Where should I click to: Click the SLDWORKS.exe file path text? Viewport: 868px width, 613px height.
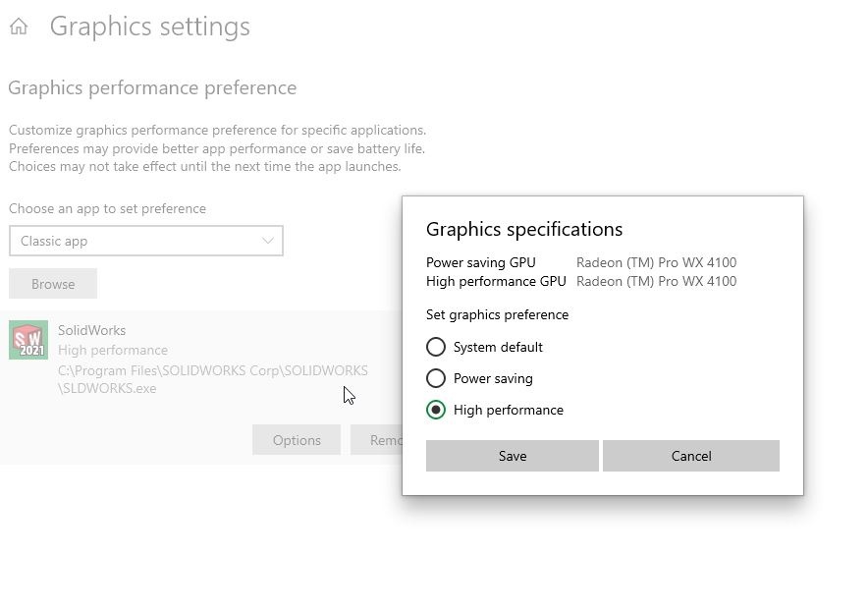pos(212,379)
